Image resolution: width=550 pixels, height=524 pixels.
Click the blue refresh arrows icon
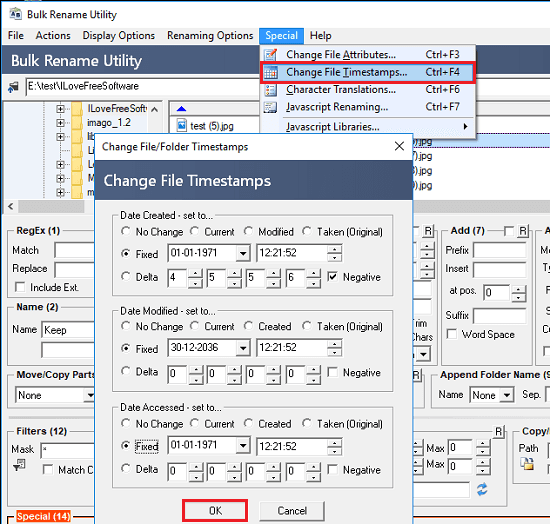pyautogui.click(x=482, y=489)
